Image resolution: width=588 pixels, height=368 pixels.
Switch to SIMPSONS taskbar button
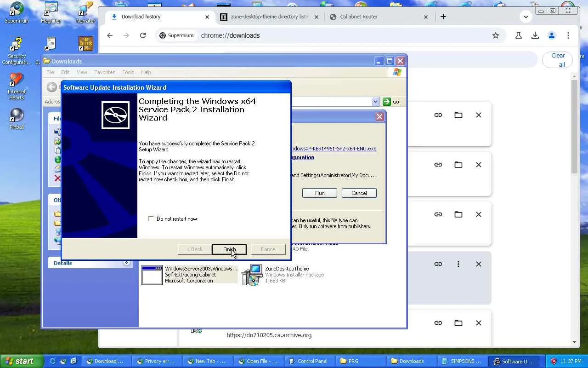[462, 361]
